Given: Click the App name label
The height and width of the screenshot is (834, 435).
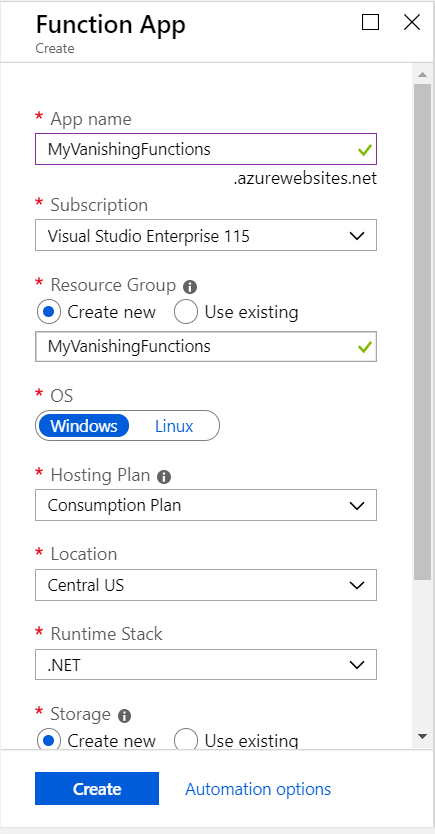Looking at the screenshot, I should 91,119.
